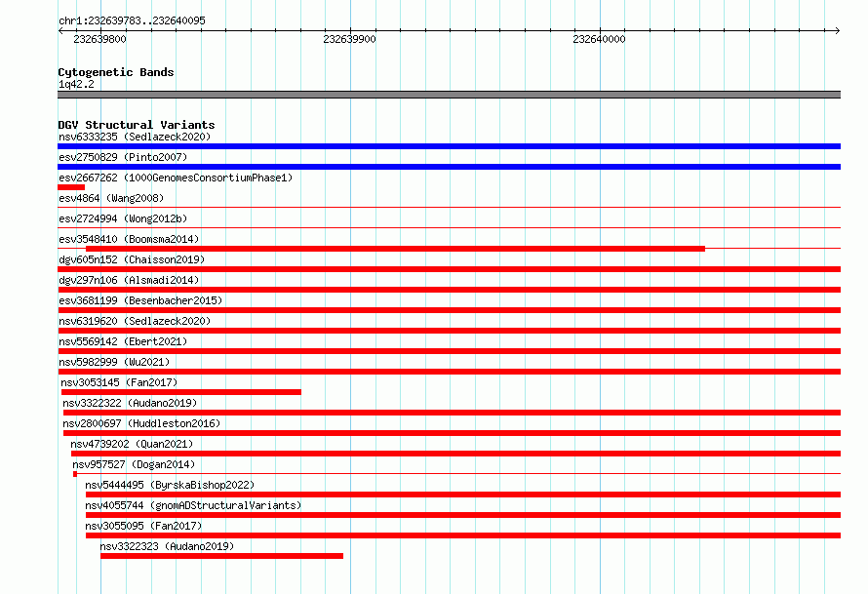868x594 pixels.
Task: Open the esv2750829 (Pinto2007) variant label
Action: pos(123,157)
